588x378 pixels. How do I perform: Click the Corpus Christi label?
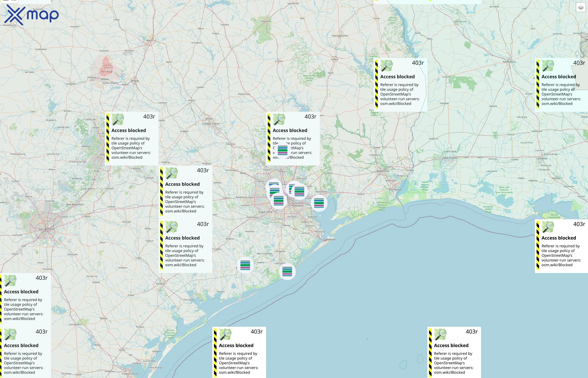coord(130,374)
